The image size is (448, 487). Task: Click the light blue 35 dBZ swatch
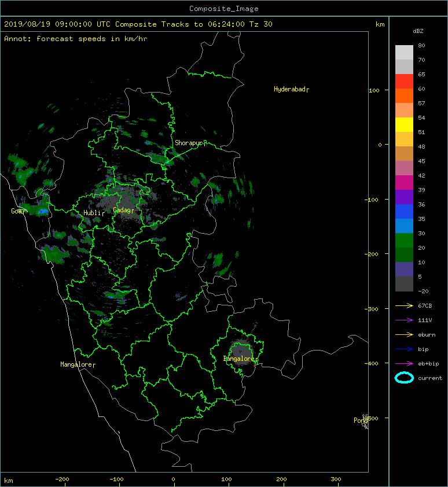(404, 226)
